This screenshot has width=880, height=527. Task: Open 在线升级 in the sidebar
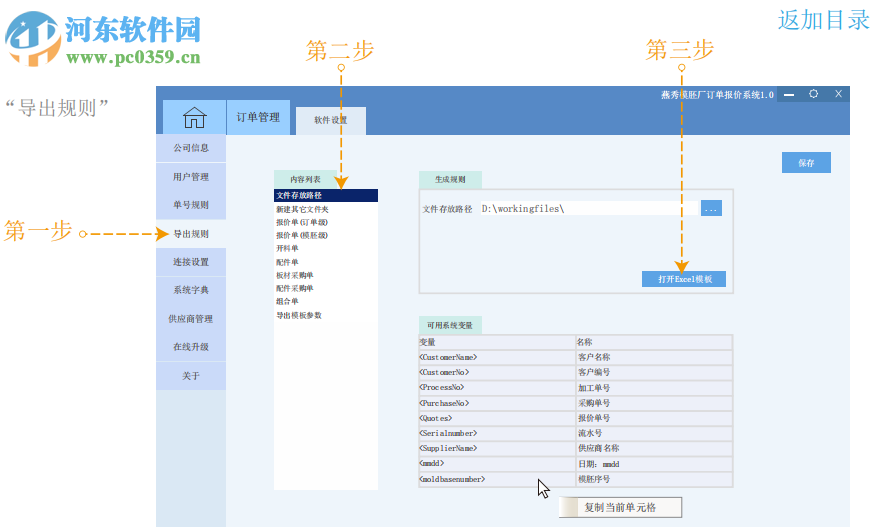191,347
